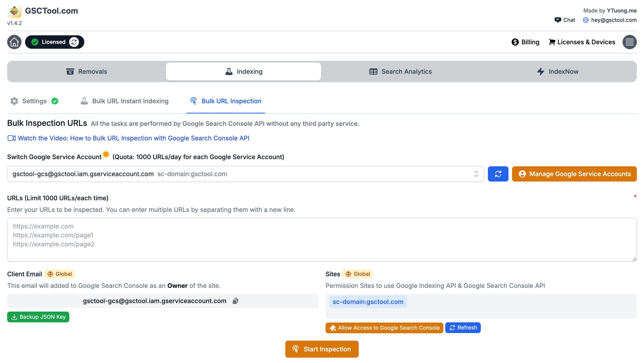Click Allow Access to Google Search Console
This screenshot has height=363, width=644.
point(384,328)
